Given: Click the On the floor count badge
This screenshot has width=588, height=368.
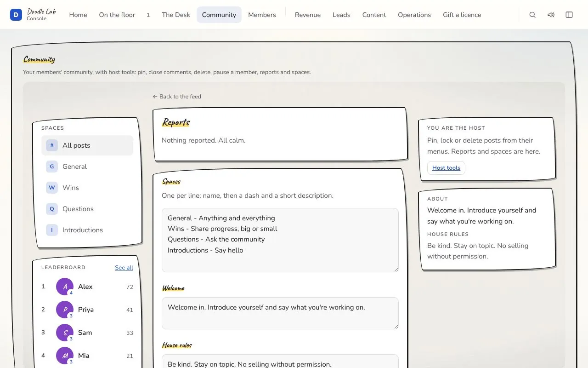Looking at the screenshot, I should (148, 15).
